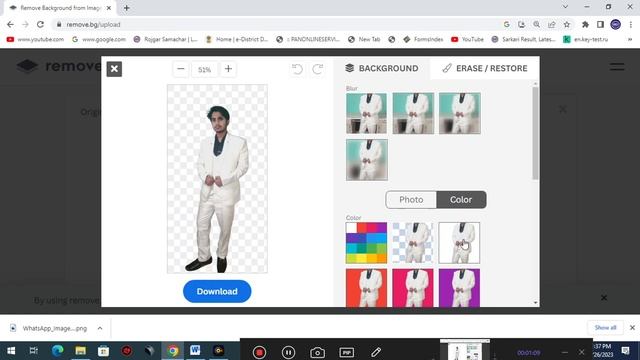This screenshot has height=360, width=640.
Task: Select the third blur background thumbnail
Action: (460, 113)
